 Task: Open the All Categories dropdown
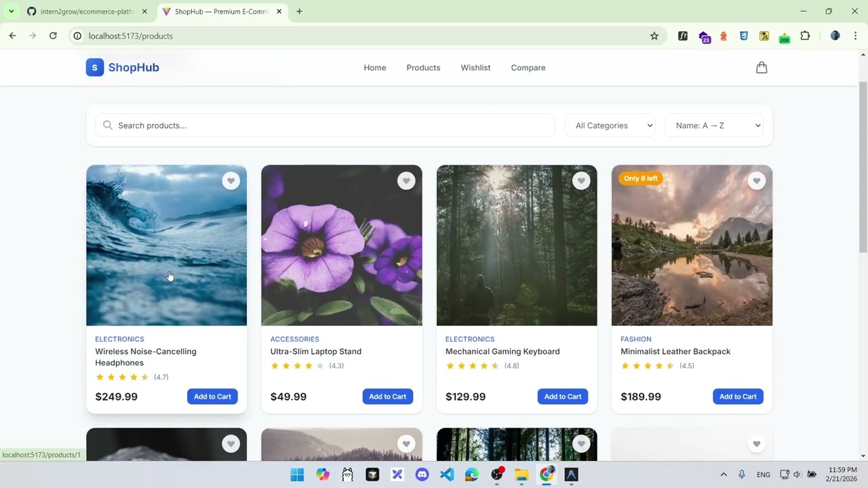610,125
